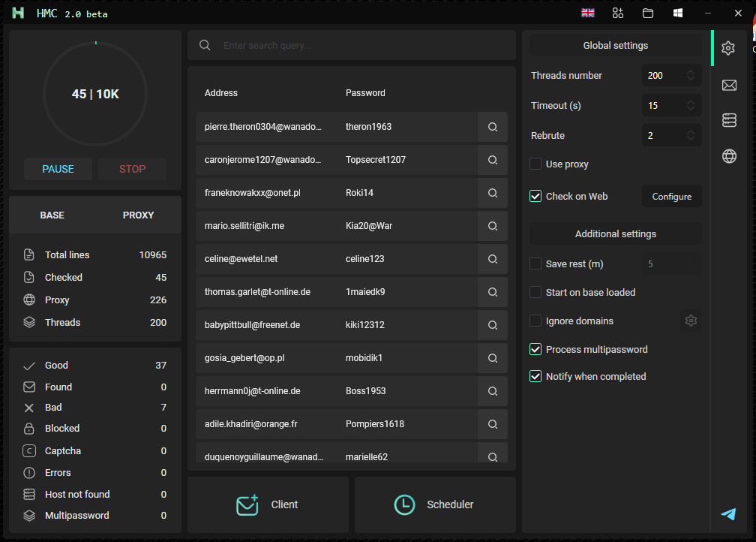Adjust the Threads number stepper arrows
756x542 pixels.
click(691, 75)
